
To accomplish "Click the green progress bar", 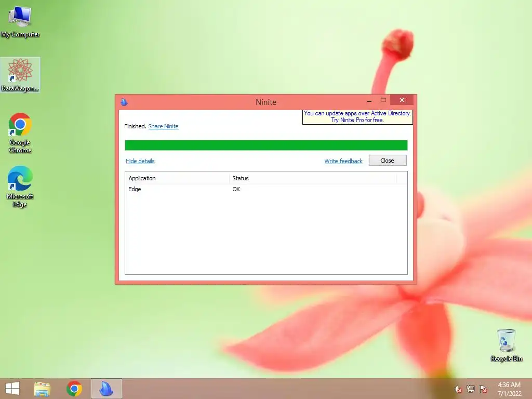I will [266, 145].
